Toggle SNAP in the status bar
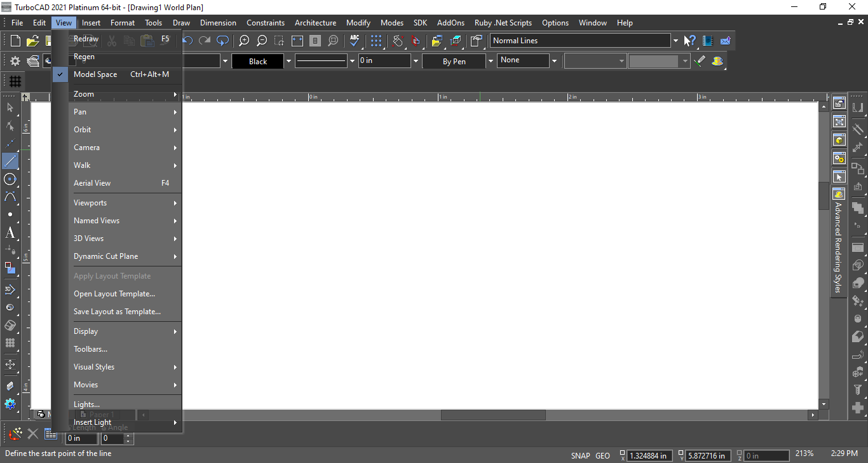This screenshot has width=868, height=463. pos(580,455)
